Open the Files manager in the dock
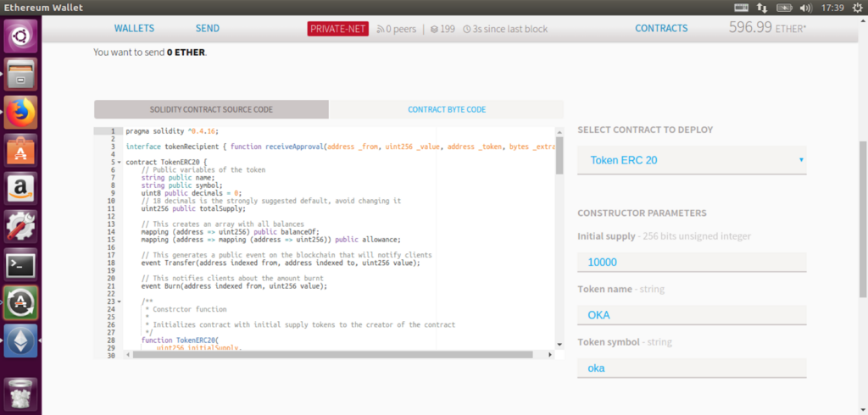Image resolution: width=868 pixels, height=415 pixels. click(x=20, y=75)
